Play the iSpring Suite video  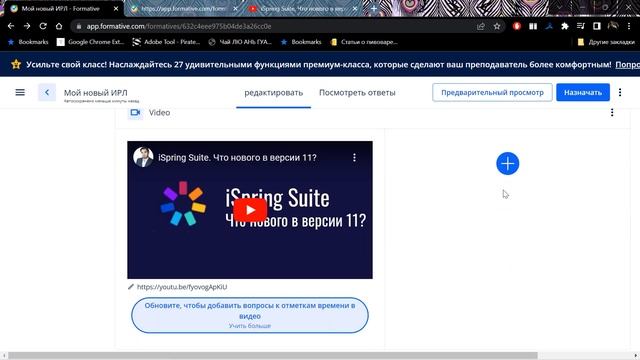(250, 210)
